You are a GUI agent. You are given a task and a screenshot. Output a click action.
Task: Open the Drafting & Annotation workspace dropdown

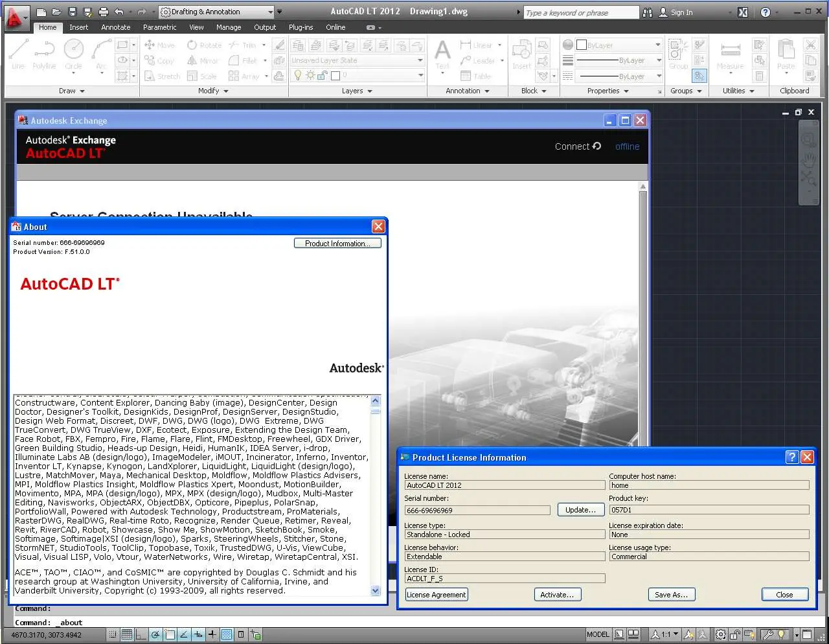[x=217, y=12]
